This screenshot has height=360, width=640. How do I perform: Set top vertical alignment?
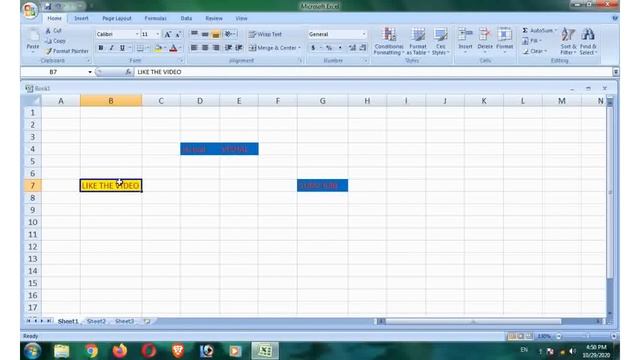195,34
